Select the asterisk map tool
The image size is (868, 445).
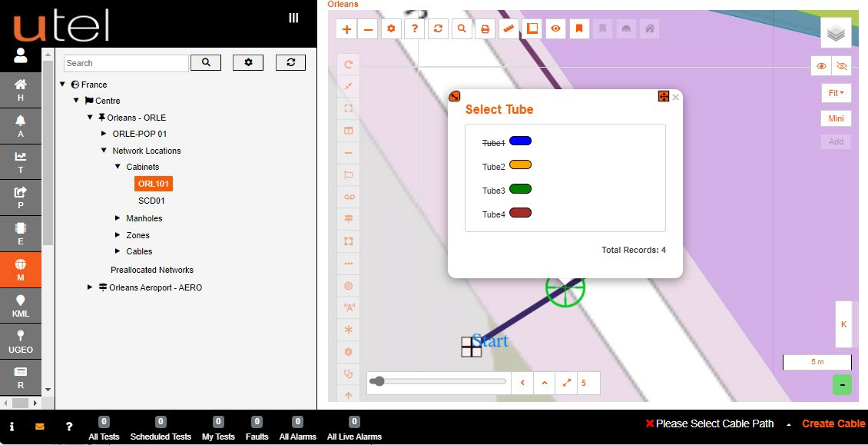[349, 330]
